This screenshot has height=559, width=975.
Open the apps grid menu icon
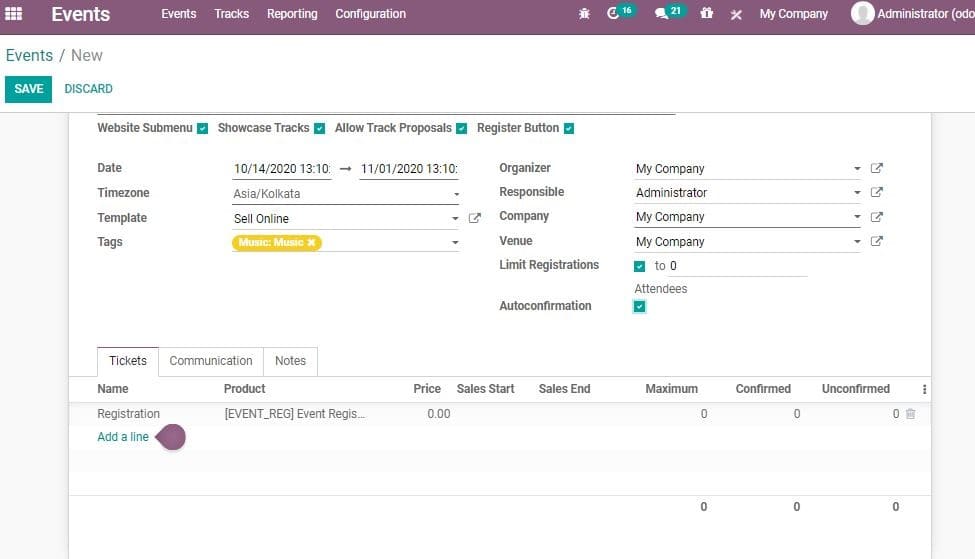click(14, 13)
